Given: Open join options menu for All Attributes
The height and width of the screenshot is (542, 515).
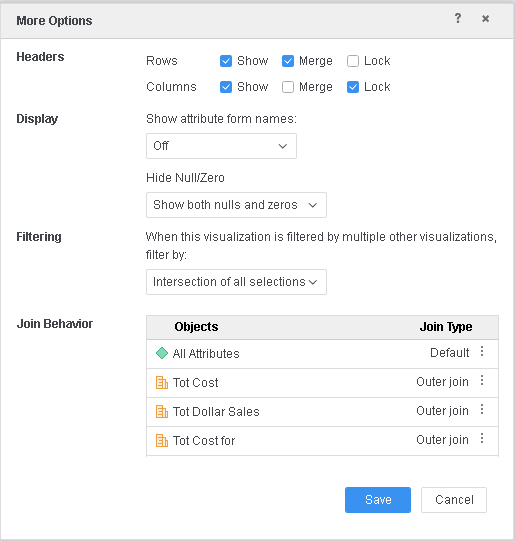Looking at the screenshot, I should pos(482,352).
